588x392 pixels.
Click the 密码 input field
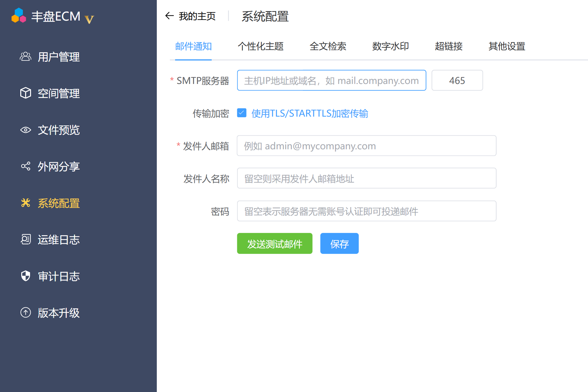coord(367,211)
